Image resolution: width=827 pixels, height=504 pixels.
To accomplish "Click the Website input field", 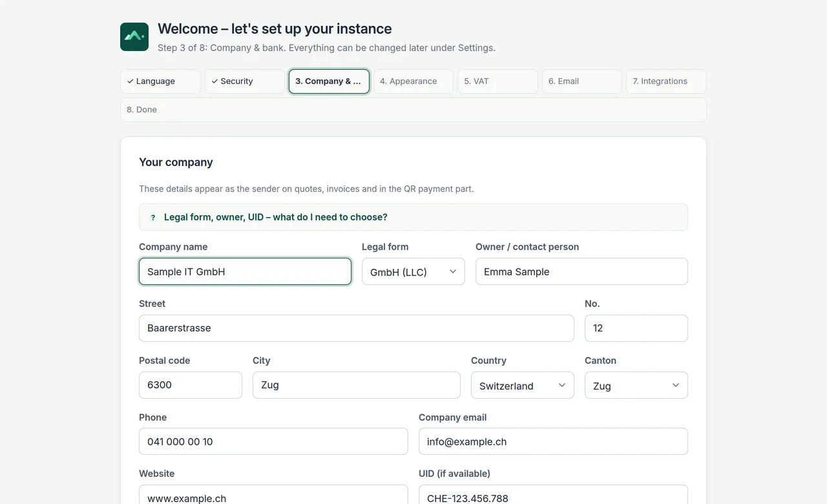I will click(273, 494).
